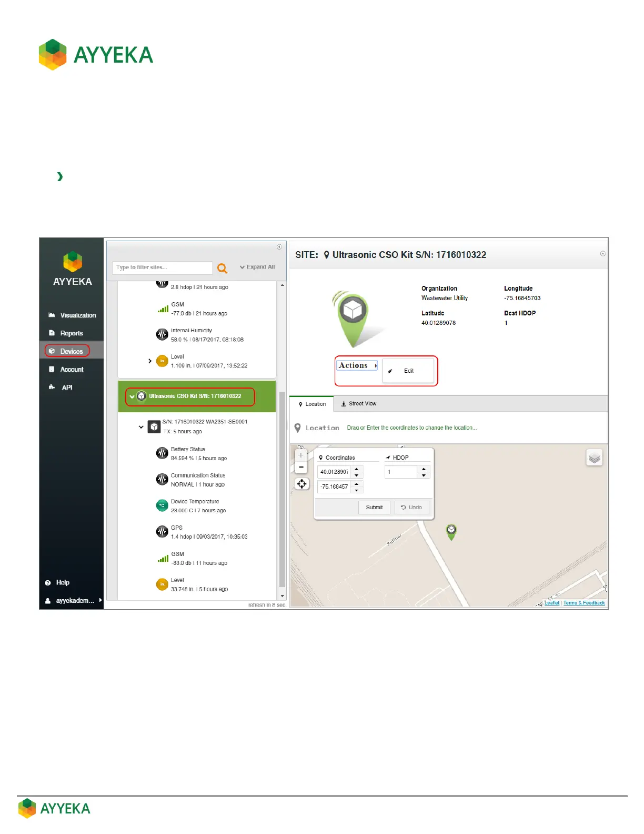Click the Level 1.109 in. orange icon
644x834 pixels.
click(162, 361)
